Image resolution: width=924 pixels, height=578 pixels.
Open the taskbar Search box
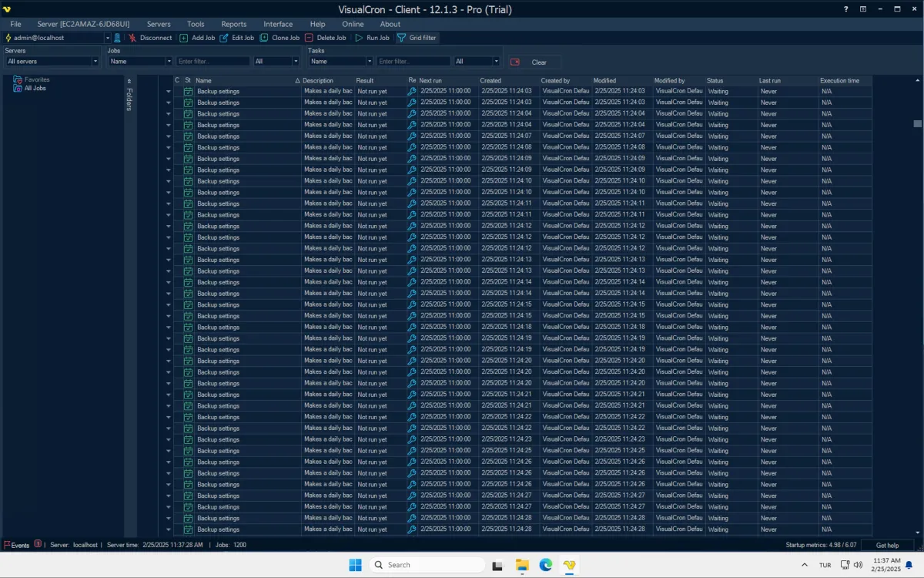pyautogui.click(x=426, y=565)
